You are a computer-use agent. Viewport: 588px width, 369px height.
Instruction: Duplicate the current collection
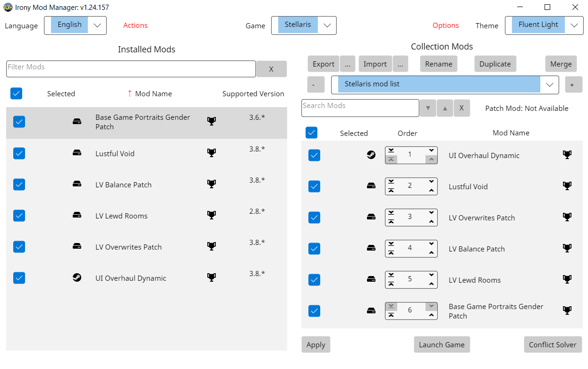click(x=495, y=64)
